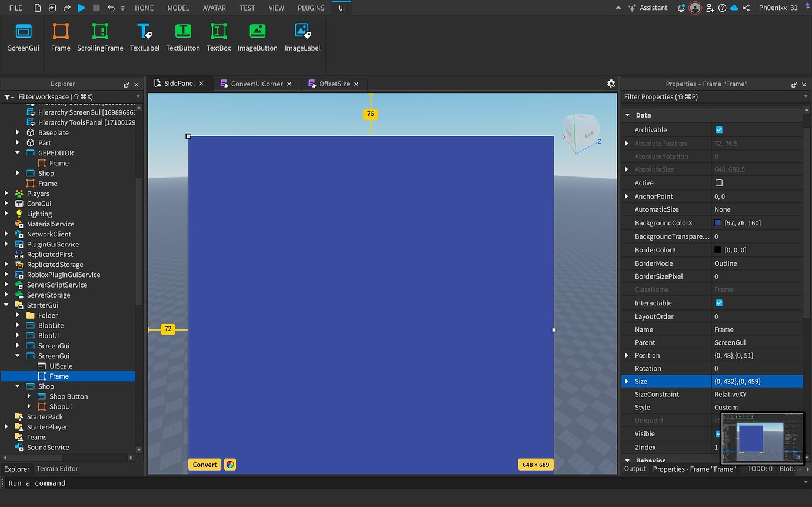Expand the Baseplate node in Explorer

pyautogui.click(x=18, y=133)
